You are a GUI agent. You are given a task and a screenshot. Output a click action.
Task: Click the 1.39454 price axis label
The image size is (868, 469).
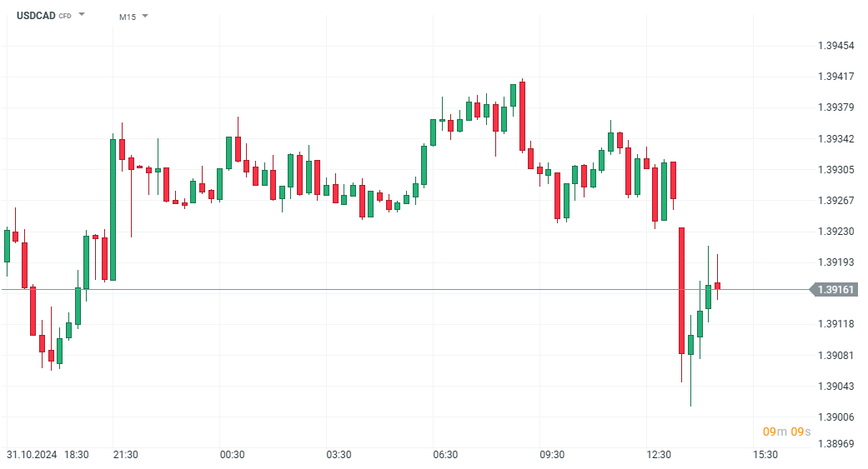(835, 46)
